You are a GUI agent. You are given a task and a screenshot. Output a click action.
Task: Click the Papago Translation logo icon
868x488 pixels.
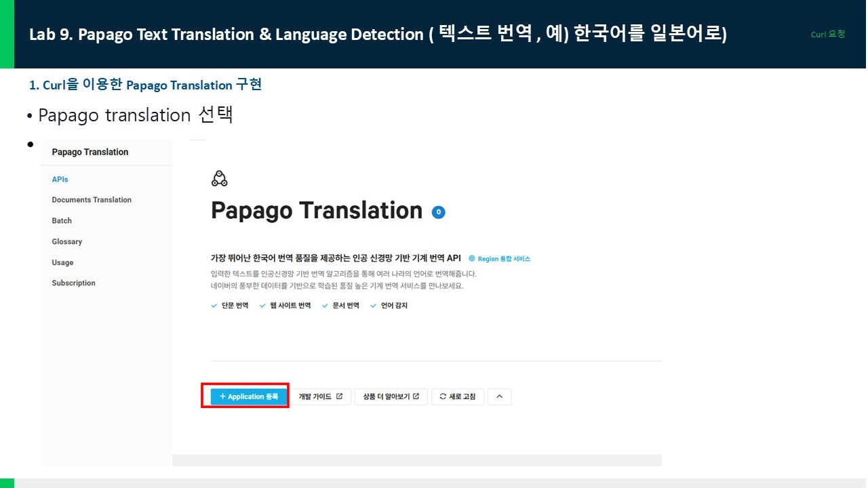point(219,179)
